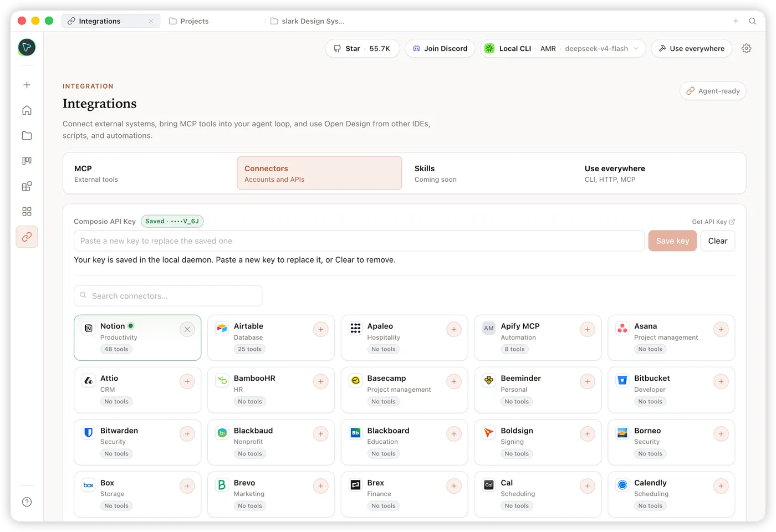This screenshot has width=776, height=532.
Task: Open the settings gear icon
Action: click(x=747, y=48)
